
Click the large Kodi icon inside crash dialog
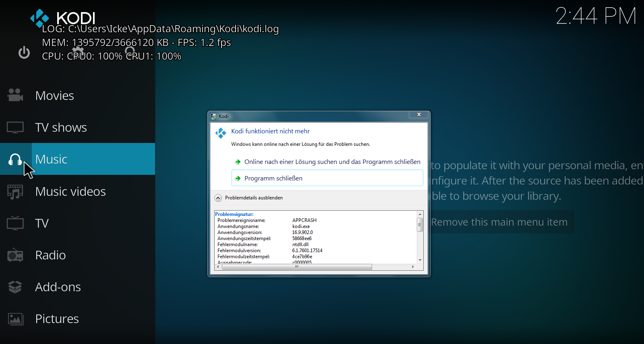(221, 133)
